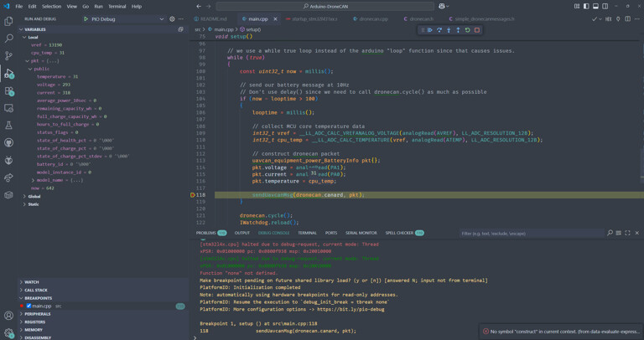Click Stop in the debug toolbar
The width and height of the screenshot is (644, 340).
pos(477,30)
